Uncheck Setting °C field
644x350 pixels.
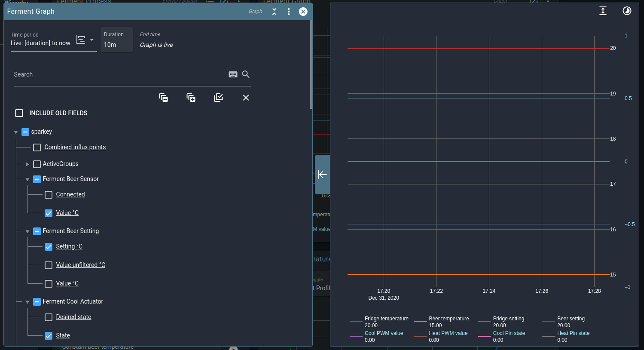coord(49,247)
